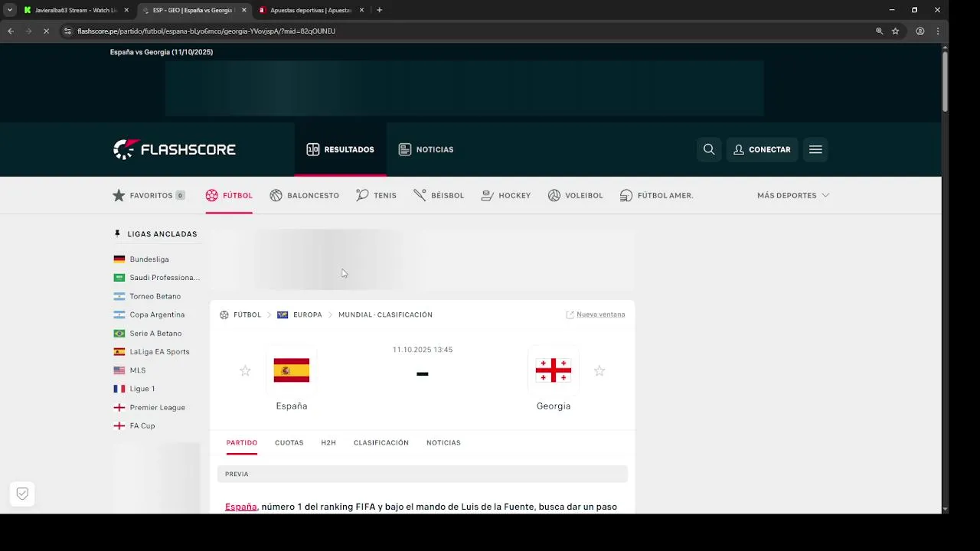
Task: Toggle favorite star for España
Action: [245, 370]
